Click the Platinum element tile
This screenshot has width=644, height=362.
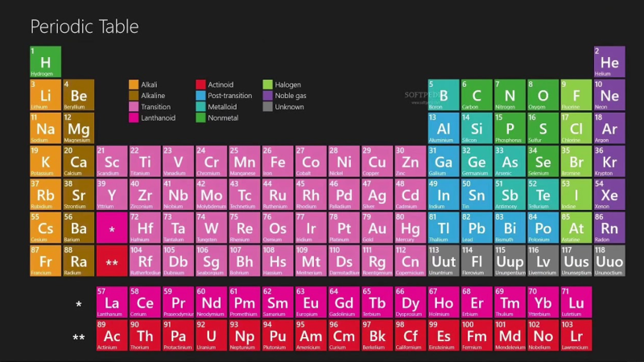point(345,228)
